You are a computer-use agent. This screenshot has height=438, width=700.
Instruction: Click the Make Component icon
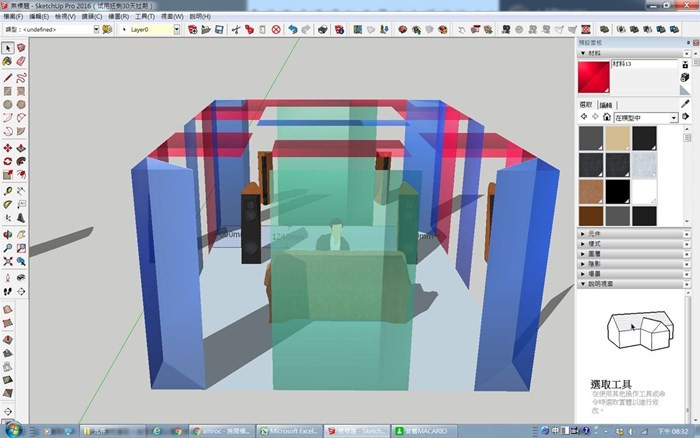21,48
